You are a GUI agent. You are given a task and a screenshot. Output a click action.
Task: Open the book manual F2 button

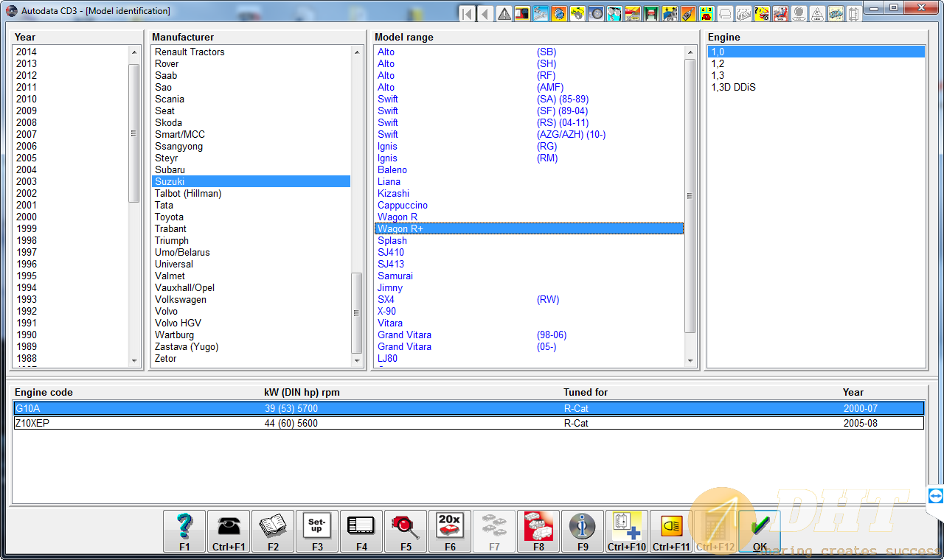point(273,531)
